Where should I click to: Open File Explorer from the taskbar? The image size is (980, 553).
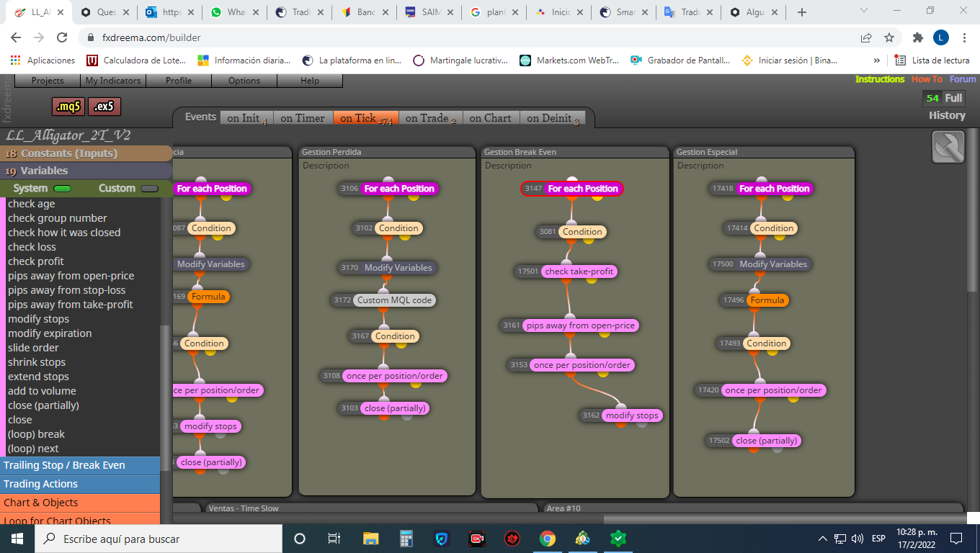370,539
